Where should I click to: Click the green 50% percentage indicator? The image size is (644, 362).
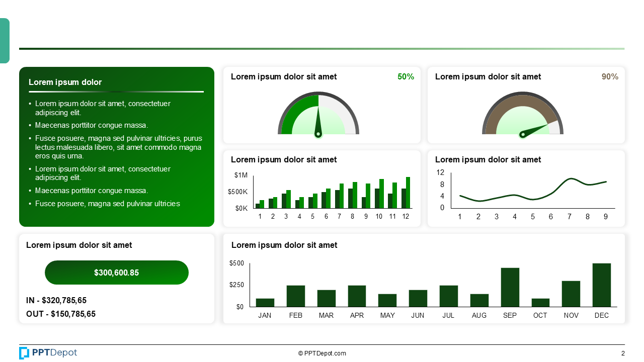click(406, 76)
